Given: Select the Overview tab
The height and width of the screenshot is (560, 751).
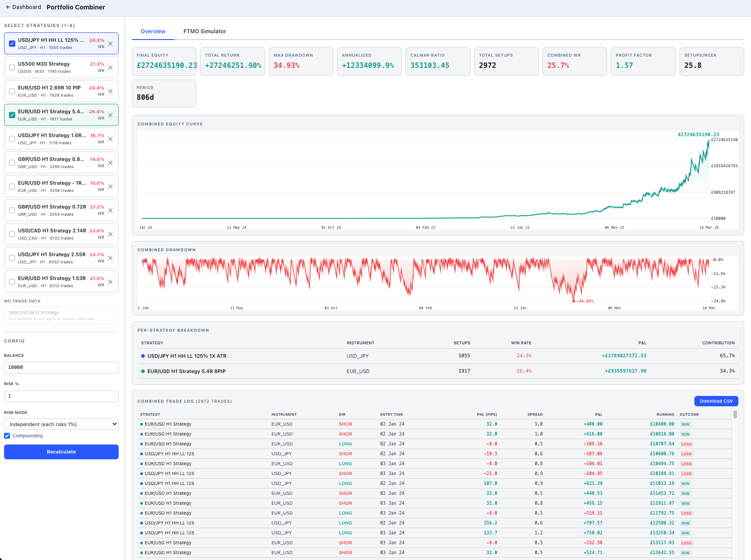Looking at the screenshot, I should point(153,31).
